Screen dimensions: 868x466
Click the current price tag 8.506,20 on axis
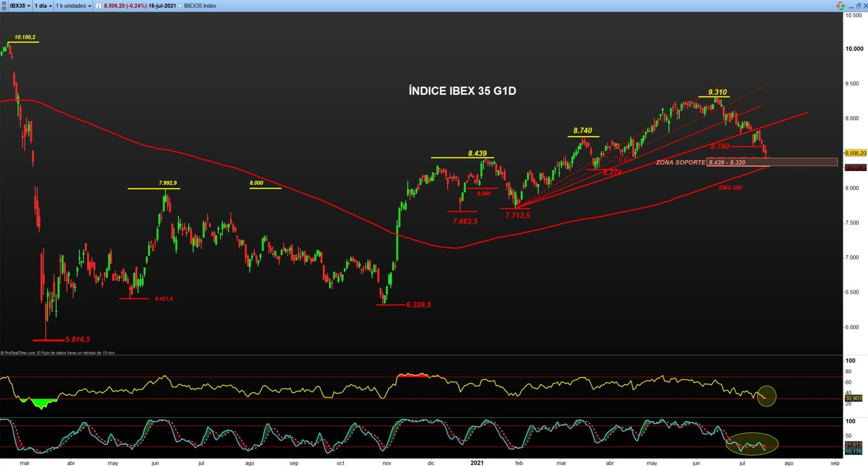pyautogui.click(x=855, y=153)
